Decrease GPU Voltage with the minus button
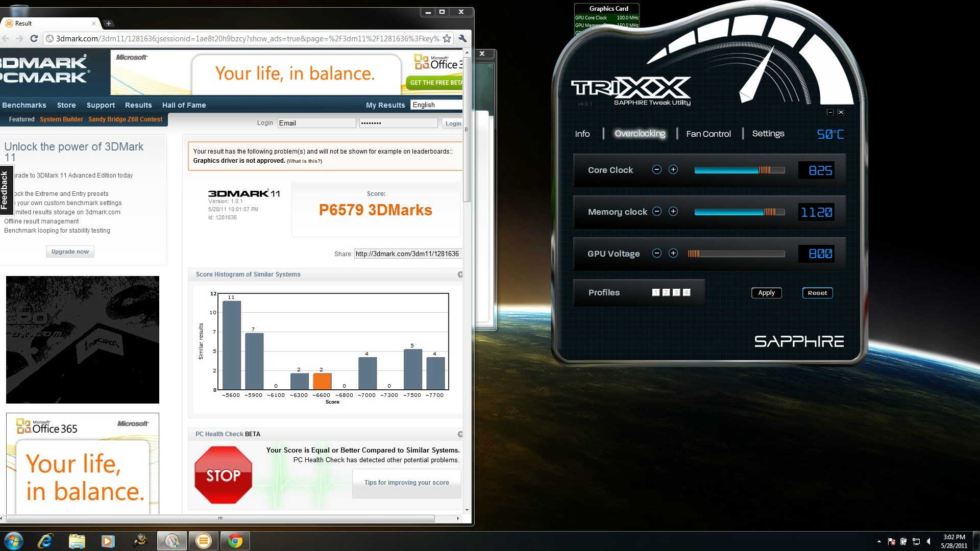 click(x=657, y=254)
